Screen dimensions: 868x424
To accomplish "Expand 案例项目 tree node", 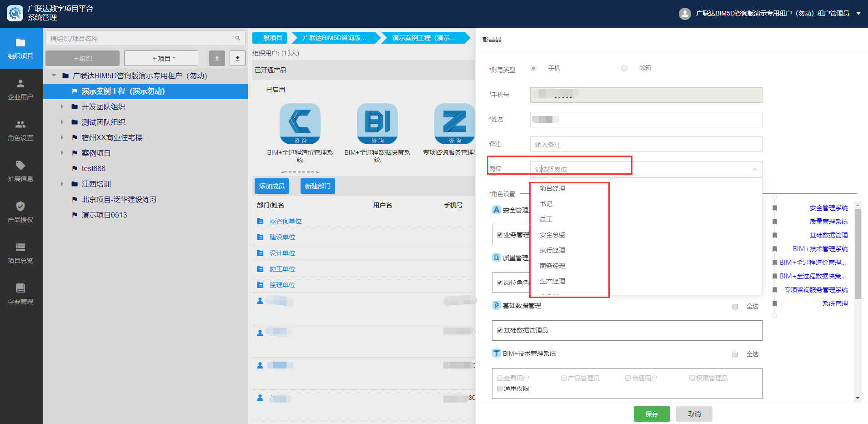I will tap(62, 153).
